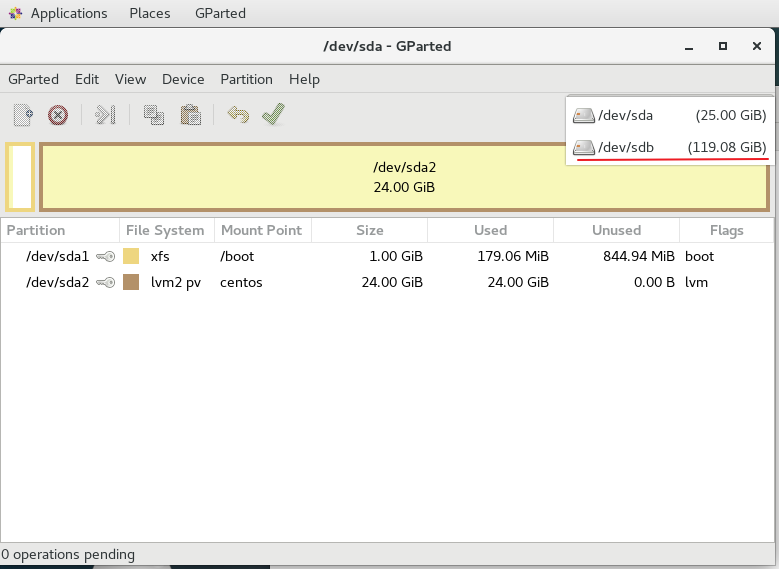Click the Undo last operation icon
Image resolution: width=779 pixels, height=569 pixels.
[x=238, y=115]
